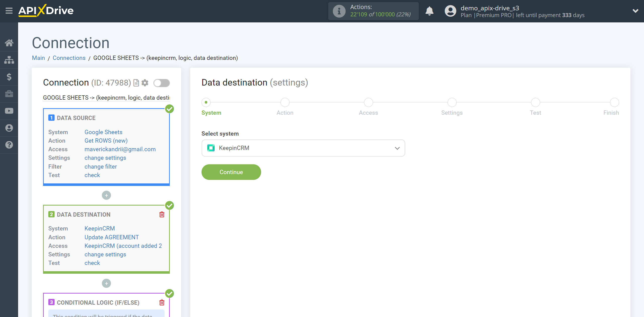This screenshot has width=644, height=317.
Task: Click maverickandrii@gmail.com access link
Action: point(120,149)
